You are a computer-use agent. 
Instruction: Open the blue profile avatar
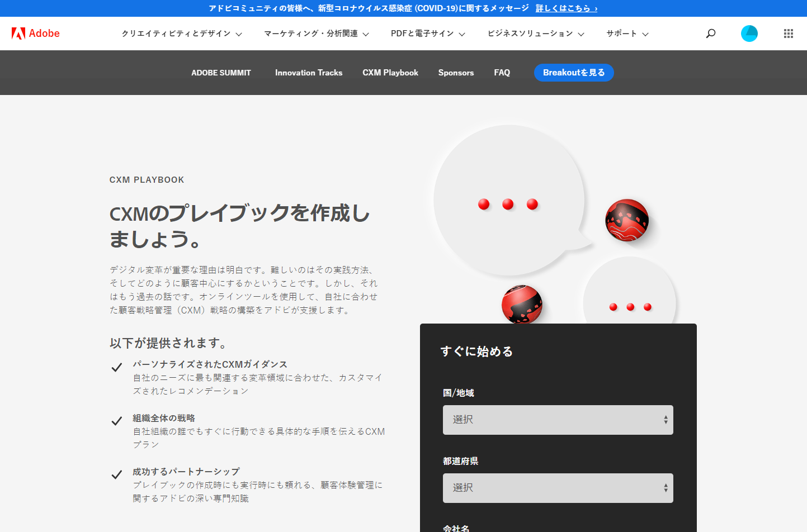(749, 34)
